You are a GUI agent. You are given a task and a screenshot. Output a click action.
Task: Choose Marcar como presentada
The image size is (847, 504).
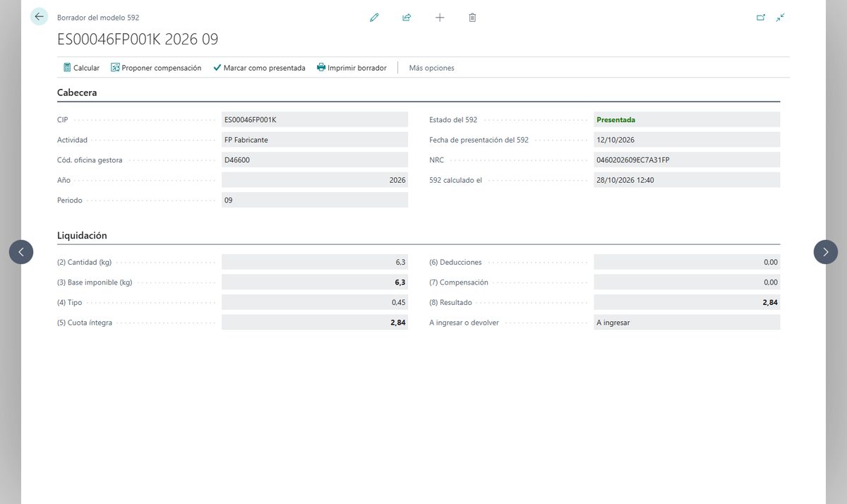click(x=259, y=68)
